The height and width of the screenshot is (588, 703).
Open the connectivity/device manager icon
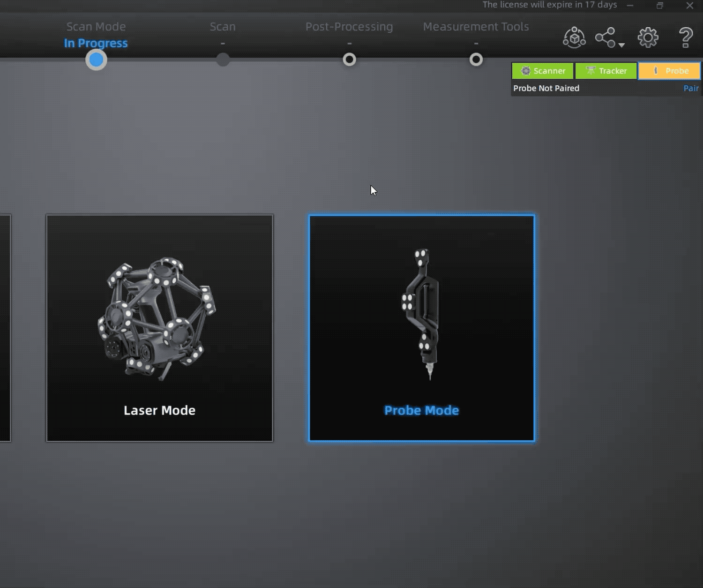point(574,38)
